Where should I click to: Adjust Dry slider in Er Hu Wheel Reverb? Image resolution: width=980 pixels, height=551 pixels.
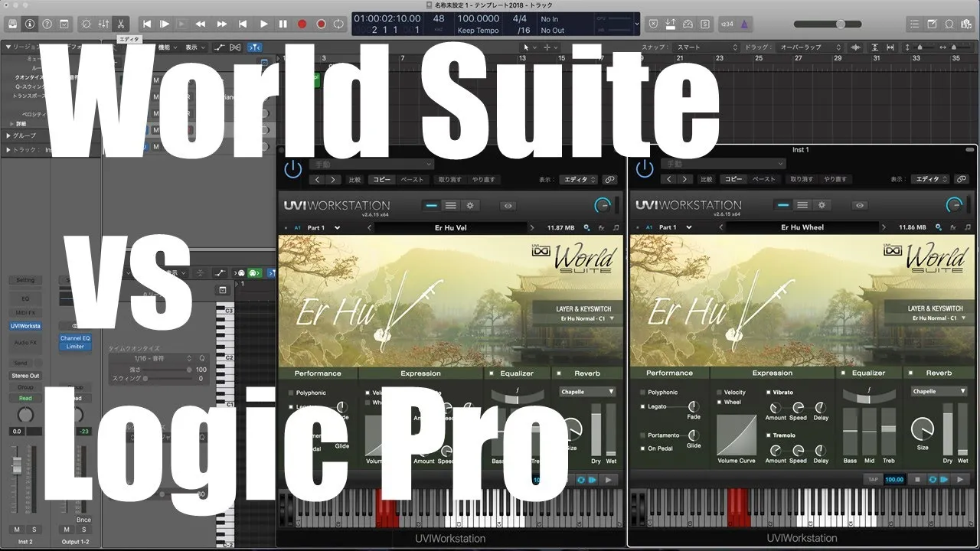pos(948,429)
